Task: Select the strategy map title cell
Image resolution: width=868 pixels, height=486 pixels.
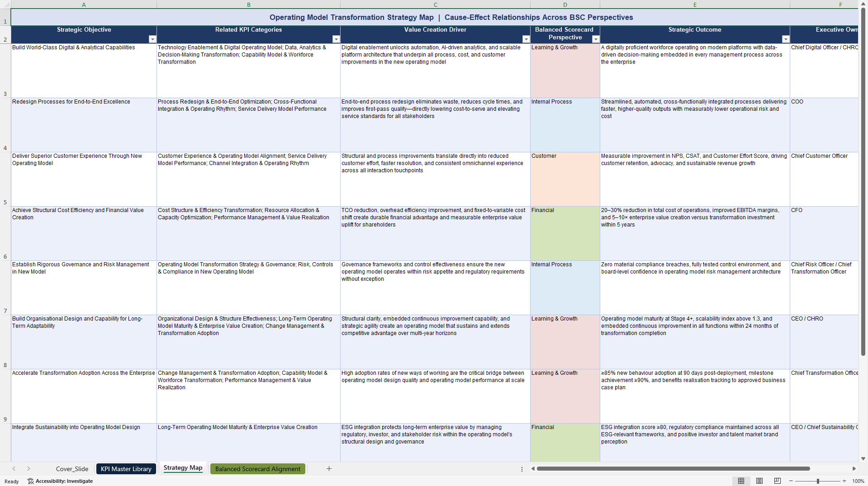Action: point(434,17)
